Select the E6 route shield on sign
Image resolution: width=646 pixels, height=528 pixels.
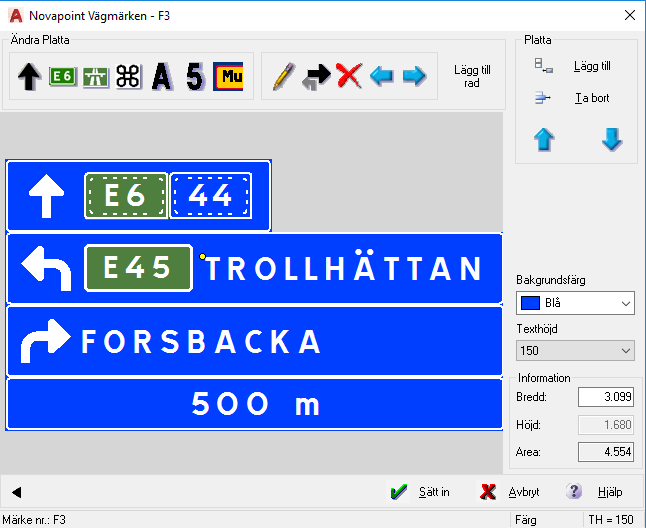click(x=126, y=196)
